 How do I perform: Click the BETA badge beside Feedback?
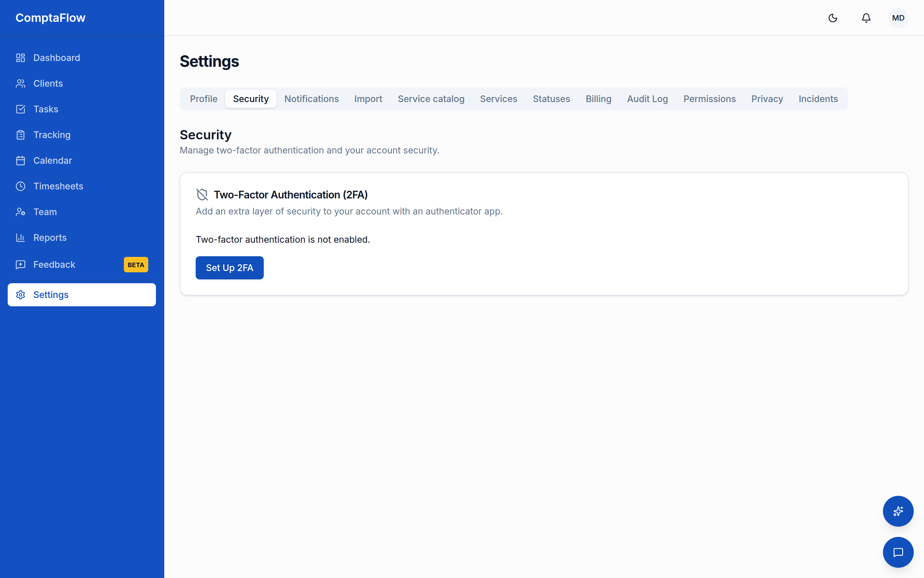tap(136, 265)
